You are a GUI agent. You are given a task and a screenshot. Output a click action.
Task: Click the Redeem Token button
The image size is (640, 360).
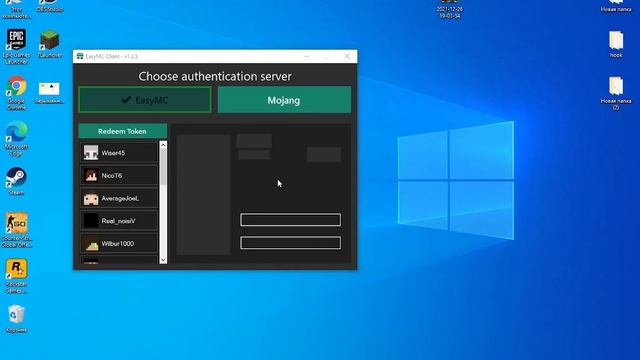point(122,131)
